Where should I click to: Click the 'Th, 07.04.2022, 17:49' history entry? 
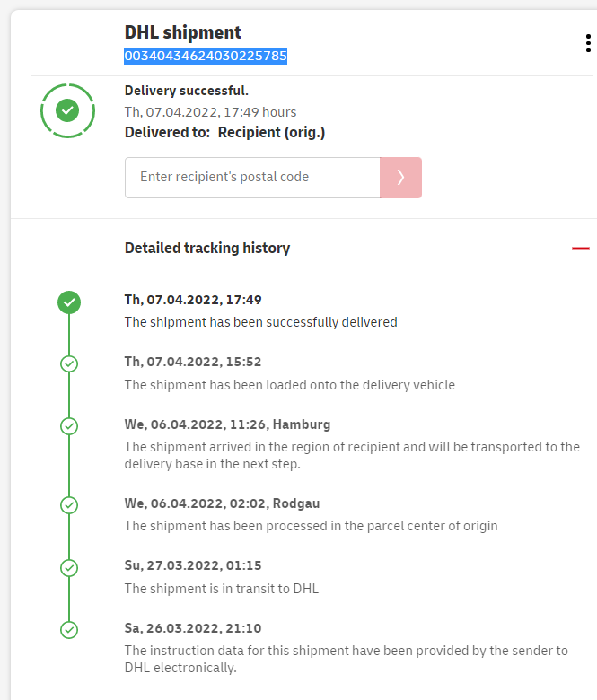pos(193,300)
